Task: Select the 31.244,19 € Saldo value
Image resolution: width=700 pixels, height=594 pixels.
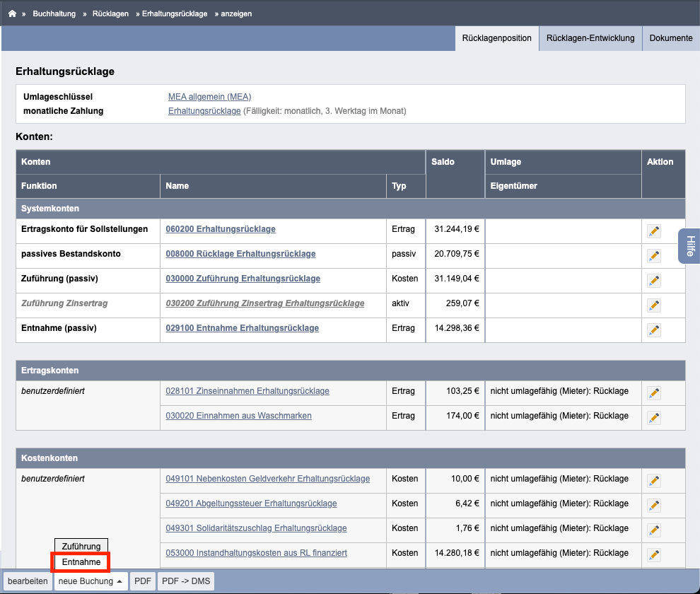Action: 457,229
